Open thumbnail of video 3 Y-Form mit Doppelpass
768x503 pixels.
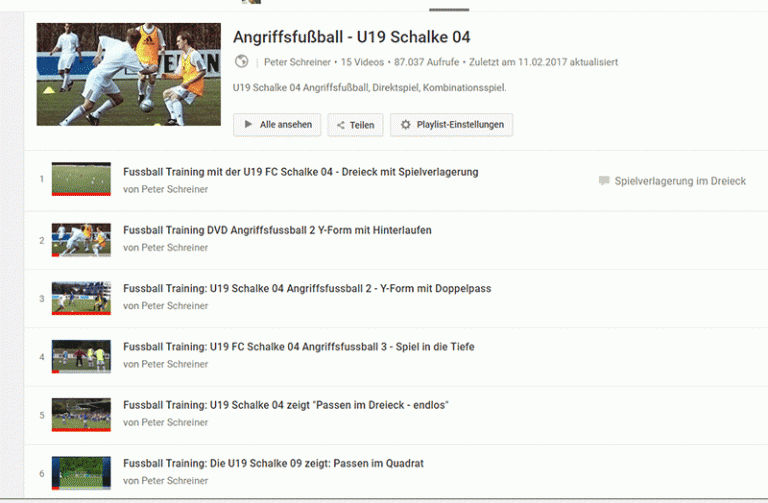(x=81, y=298)
